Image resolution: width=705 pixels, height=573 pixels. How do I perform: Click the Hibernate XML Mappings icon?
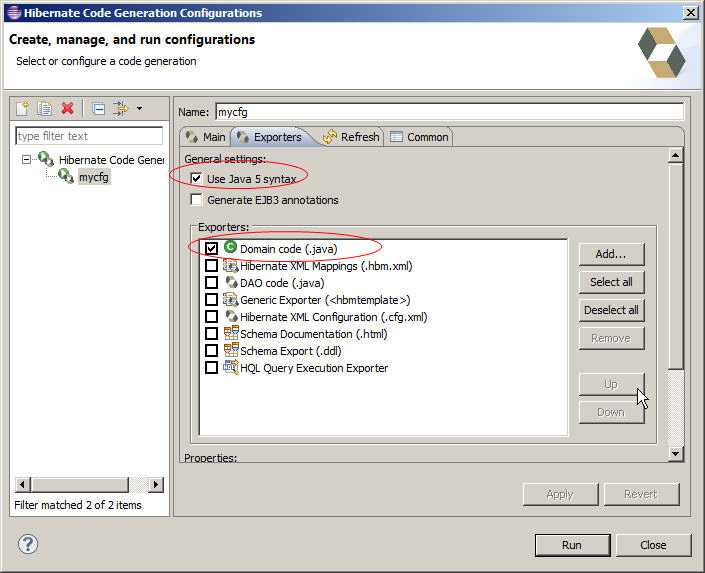[x=231, y=265]
